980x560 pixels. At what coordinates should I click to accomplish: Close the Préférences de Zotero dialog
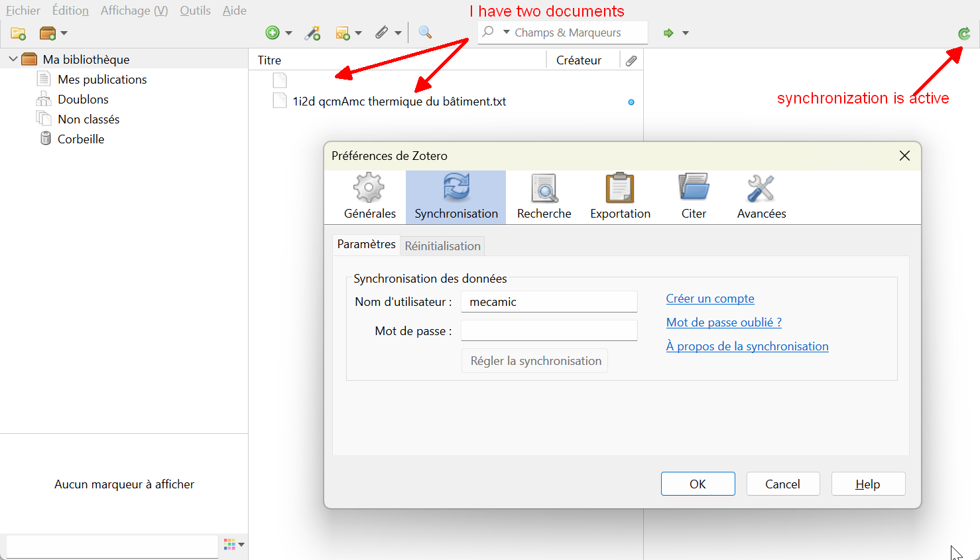[x=904, y=155]
